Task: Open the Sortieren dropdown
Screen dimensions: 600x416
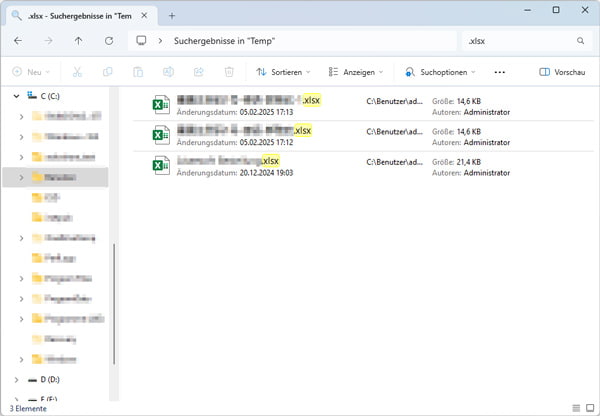Action: point(283,72)
